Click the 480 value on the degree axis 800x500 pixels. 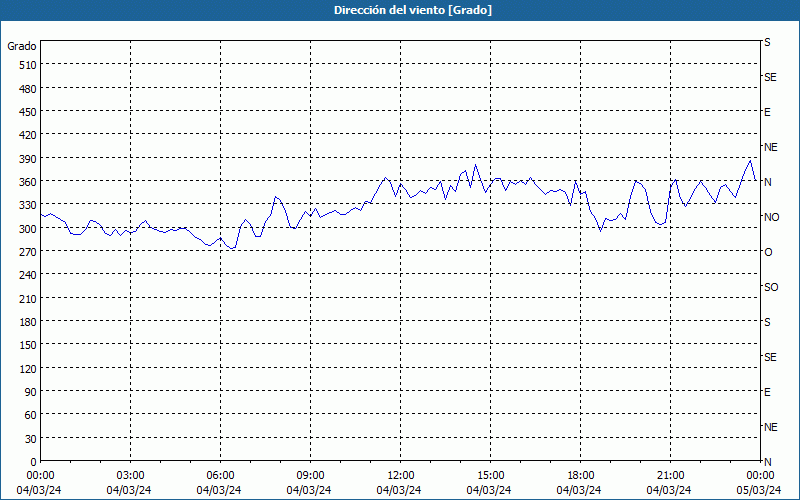click(x=27, y=89)
